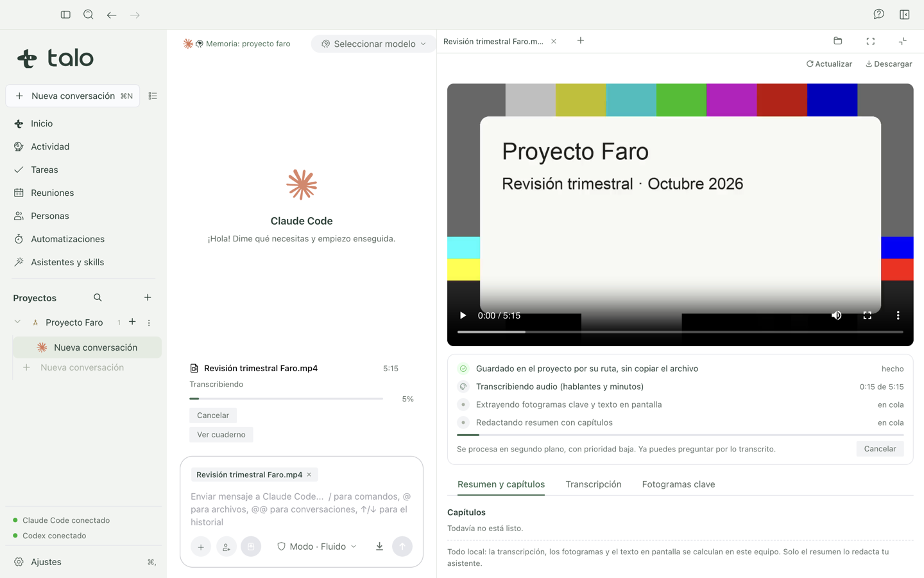Search projects with the magnifier icon
Viewport: 924px width, 578px height.
tap(98, 297)
